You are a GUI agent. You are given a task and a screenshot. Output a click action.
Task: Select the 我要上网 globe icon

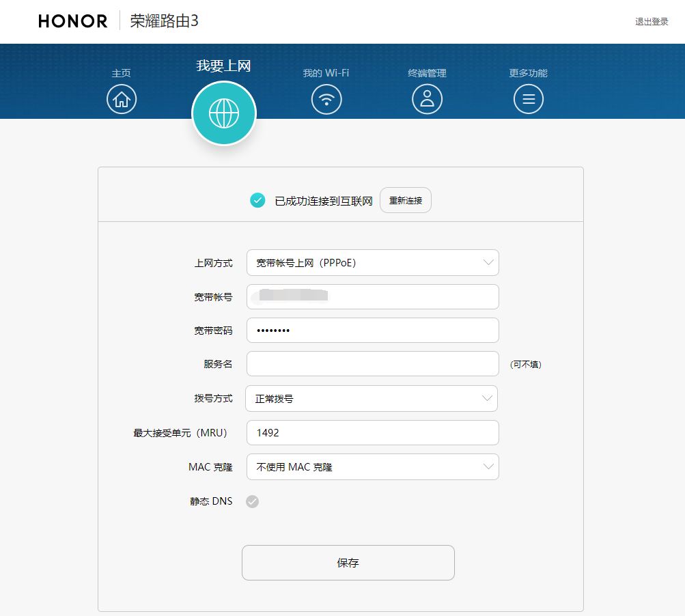[x=223, y=113]
